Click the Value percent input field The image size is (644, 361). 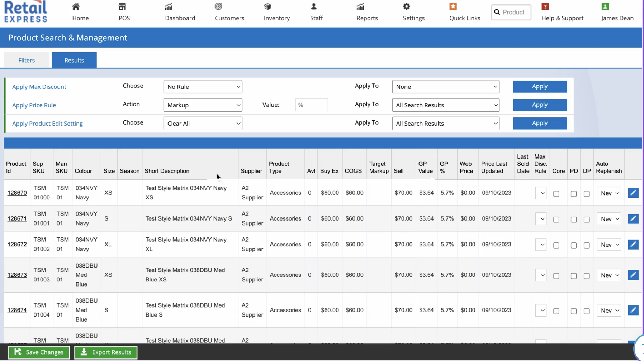[x=312, y=105]
